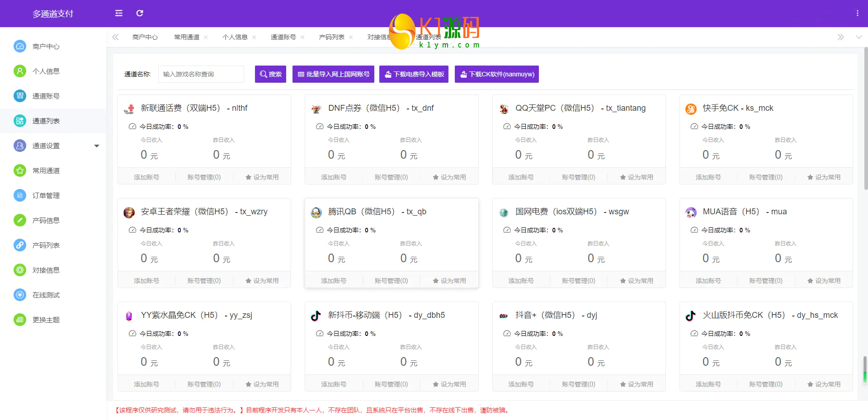Set 新抖币-移动端 as 设为常用

pyautogui.click(x=449, y=384)
